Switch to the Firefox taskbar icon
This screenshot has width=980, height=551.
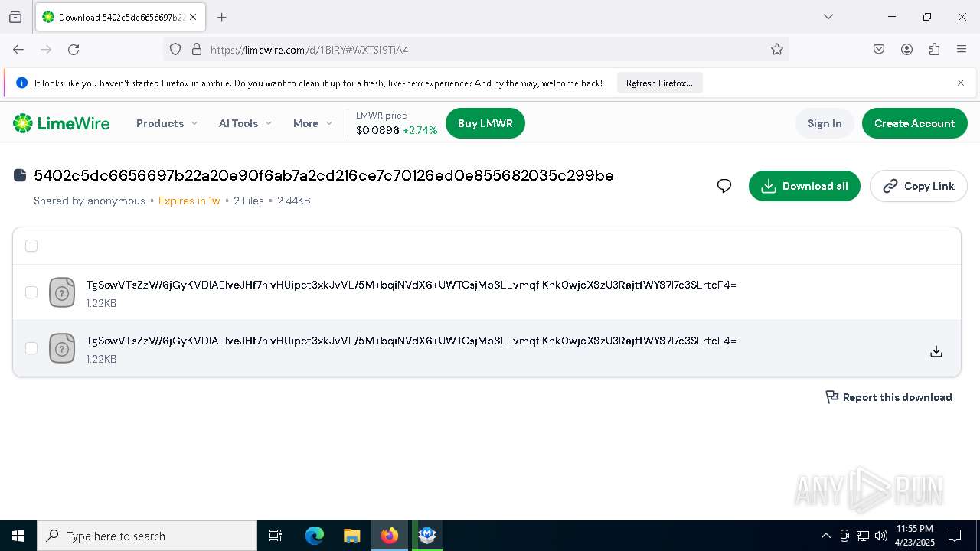point(390,536)
